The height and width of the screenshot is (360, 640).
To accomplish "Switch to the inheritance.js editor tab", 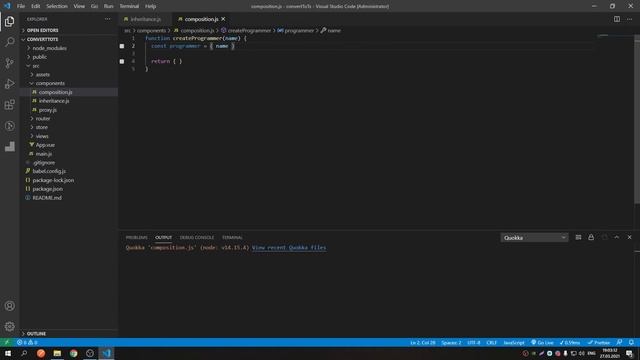I will (x=146, y=19).
